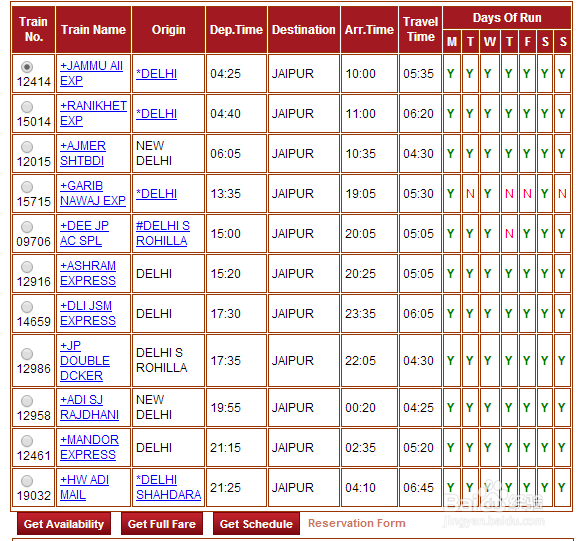Select train 12958 radio button

click(x=27, y=401)
